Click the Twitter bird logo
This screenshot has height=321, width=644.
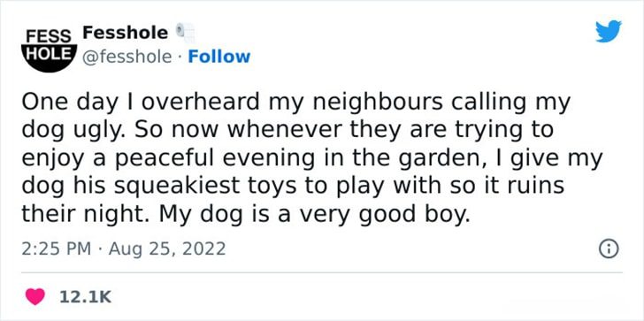[x=609, y=31]
